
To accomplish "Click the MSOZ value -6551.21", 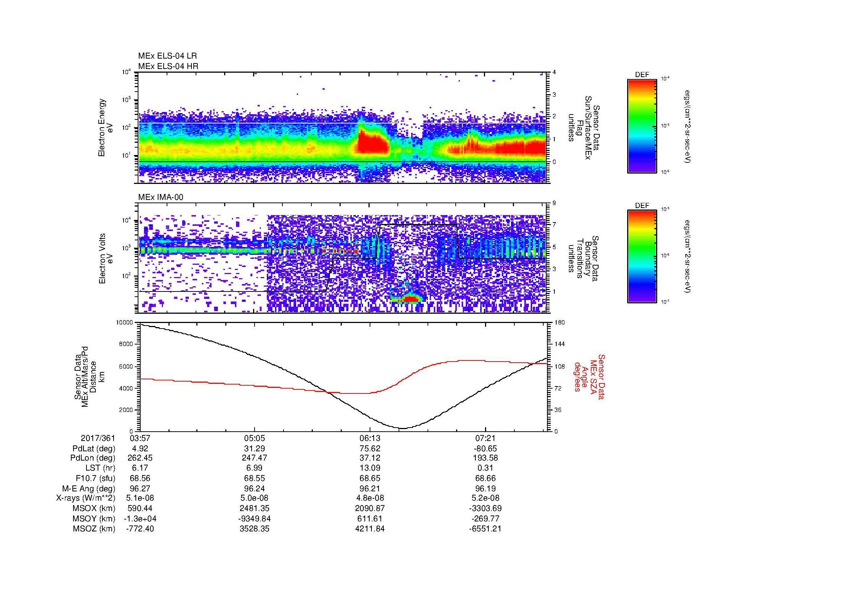I will point(485,529).
